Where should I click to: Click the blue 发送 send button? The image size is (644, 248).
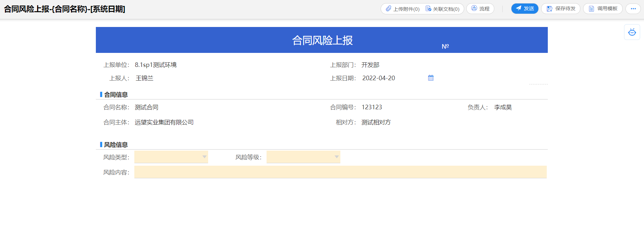525,9
